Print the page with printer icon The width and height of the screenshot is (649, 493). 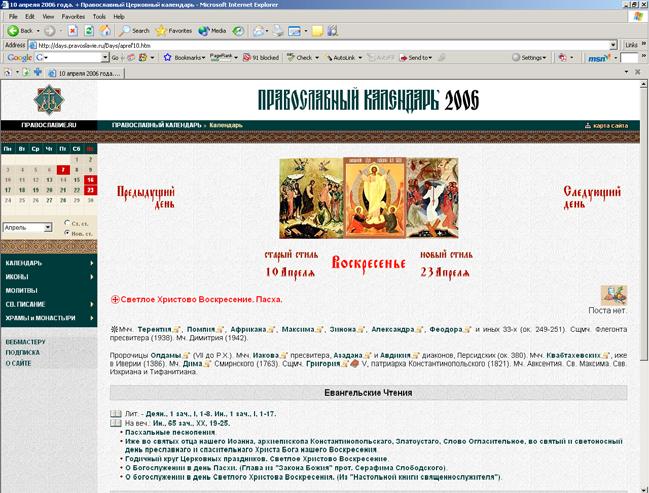(278, 31)
